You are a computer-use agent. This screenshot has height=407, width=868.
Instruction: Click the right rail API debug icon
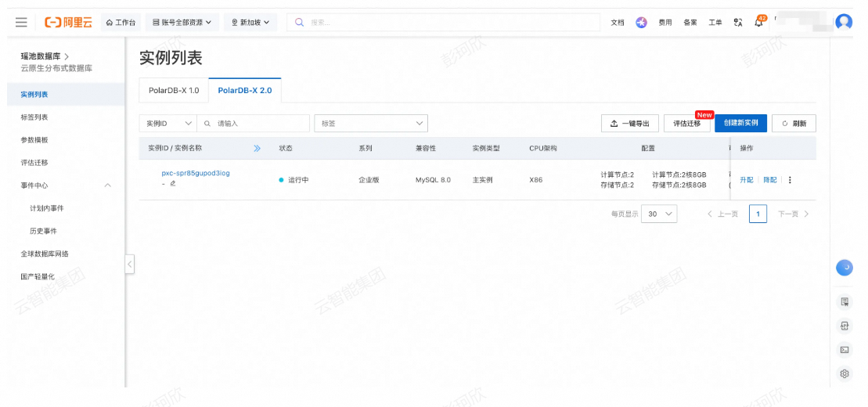pos(845,326)
